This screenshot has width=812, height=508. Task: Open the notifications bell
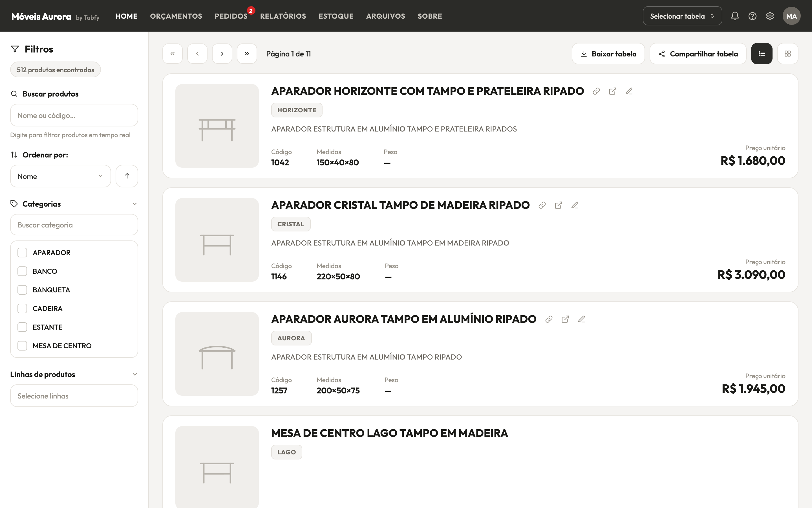tap(735, 16)
